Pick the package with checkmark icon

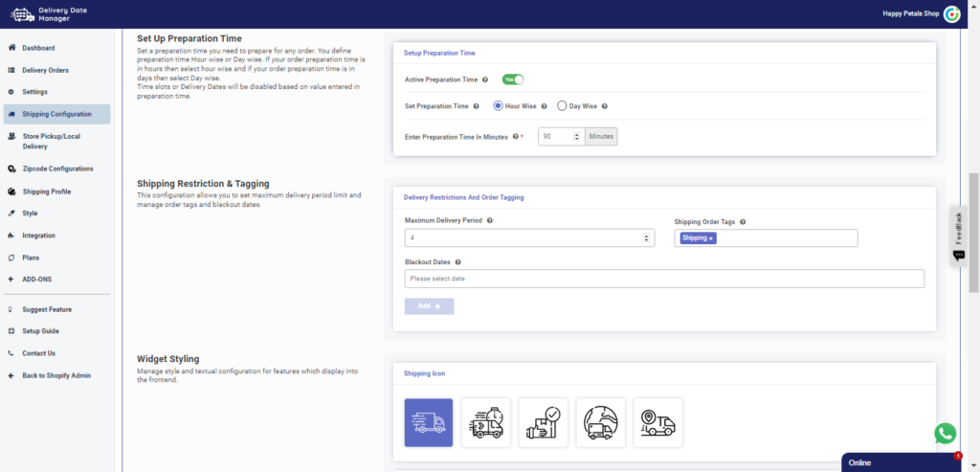tap(543, 422)
